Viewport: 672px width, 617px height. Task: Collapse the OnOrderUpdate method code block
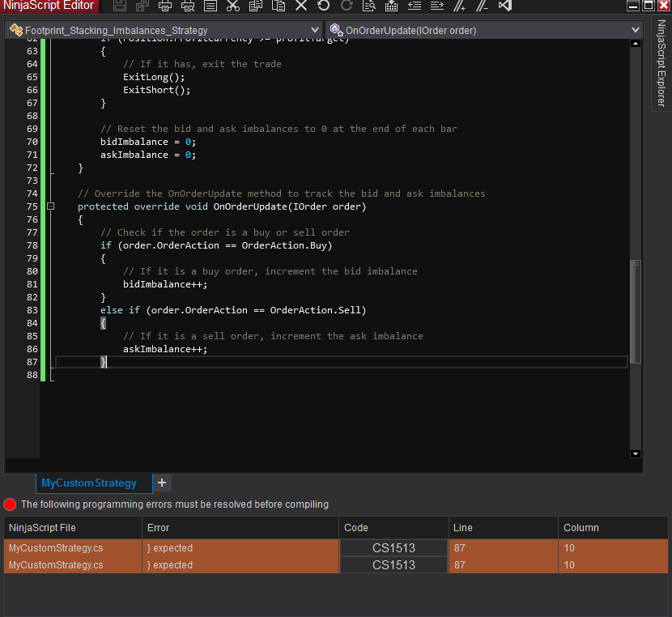50,206
